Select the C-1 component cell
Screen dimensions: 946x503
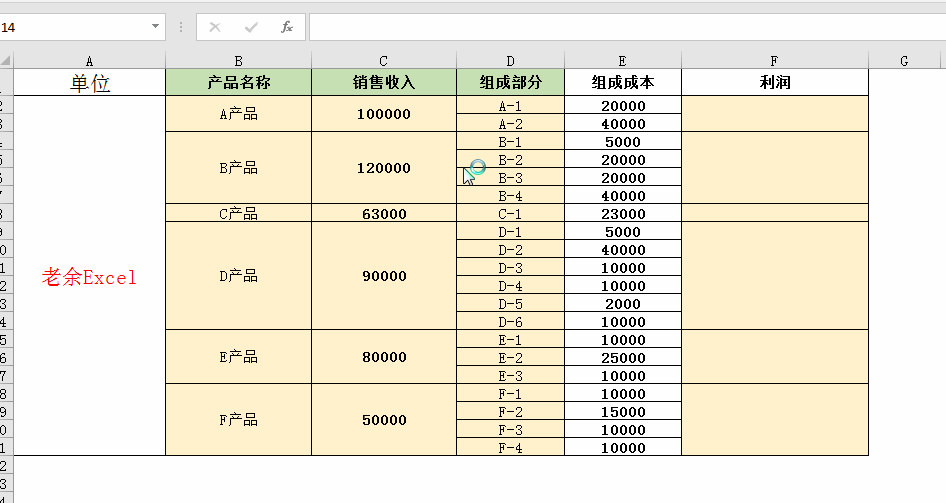pos(510,213)
